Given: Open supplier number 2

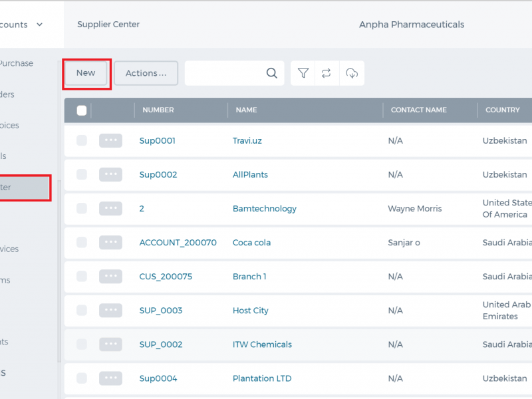Looking at the screenshot, I should (142, 209).
